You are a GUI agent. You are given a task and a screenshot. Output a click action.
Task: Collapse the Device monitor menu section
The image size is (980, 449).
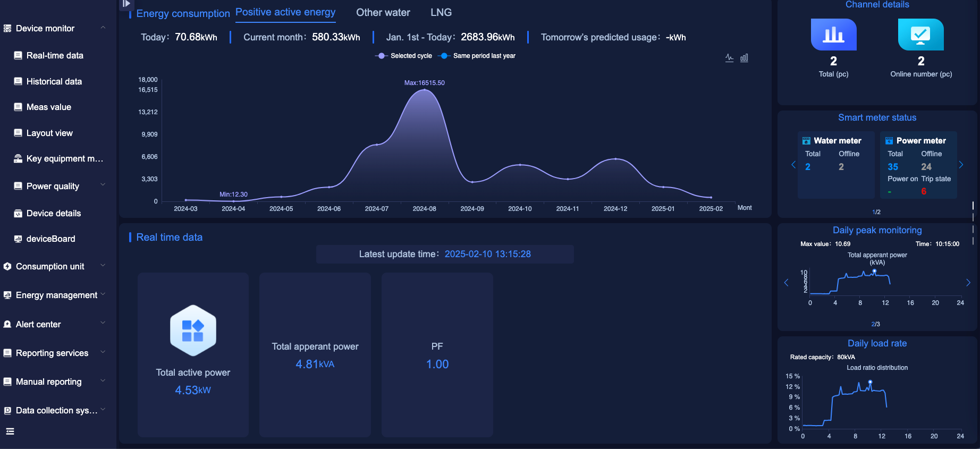click(x=103, y=28)
